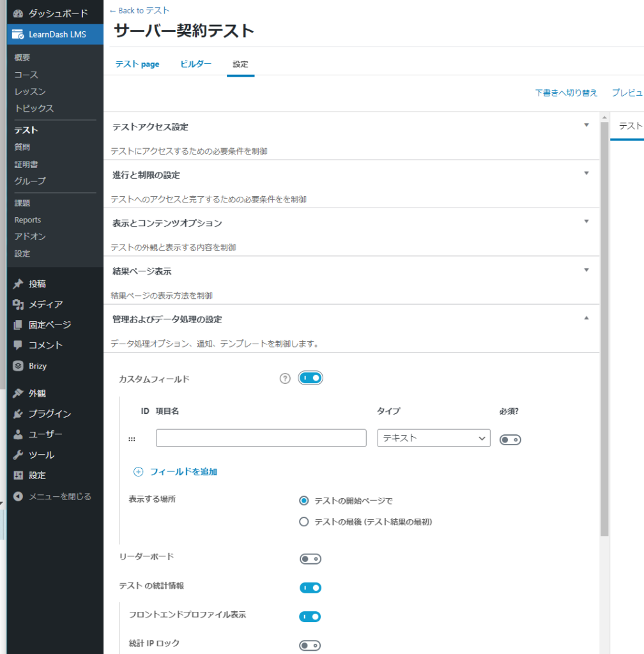Click the 項目名 text input field

(261, 438)
